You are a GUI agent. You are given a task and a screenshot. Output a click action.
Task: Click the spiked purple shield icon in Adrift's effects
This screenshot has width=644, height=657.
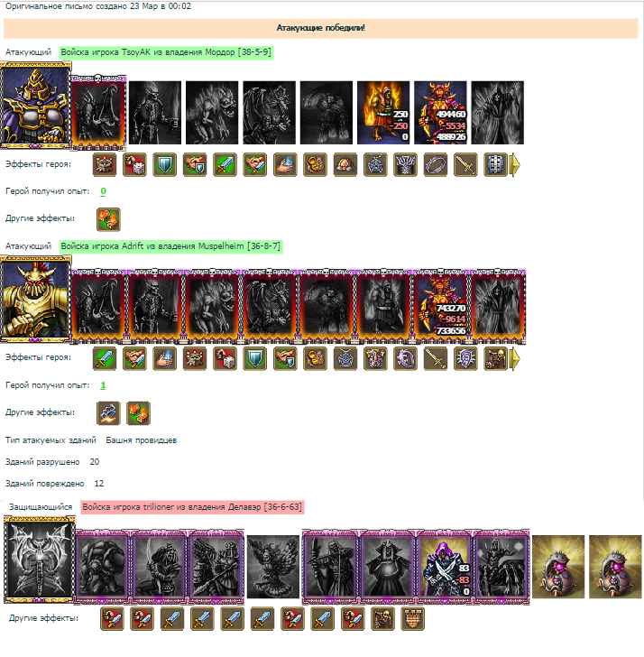pos(465,358)
